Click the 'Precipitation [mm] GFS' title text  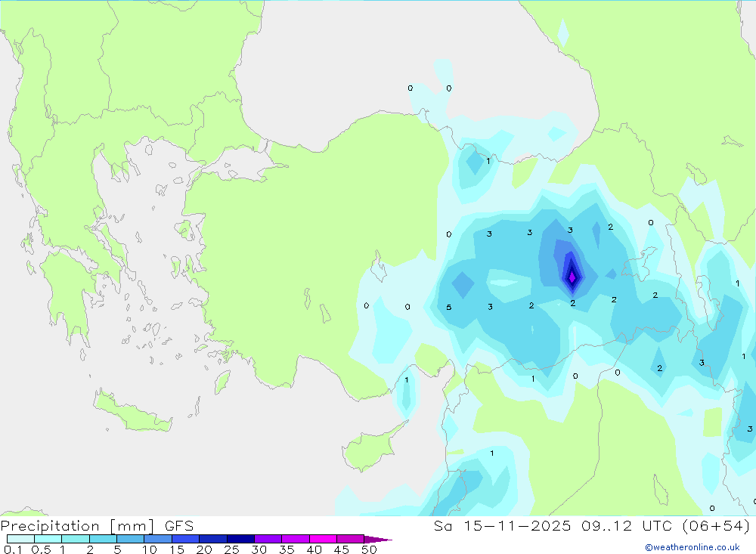[x=97, y=526]
